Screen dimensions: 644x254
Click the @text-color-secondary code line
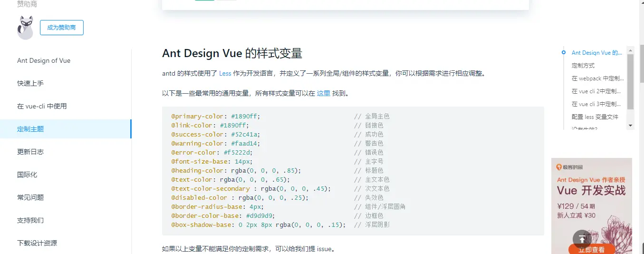pos(251,189)
